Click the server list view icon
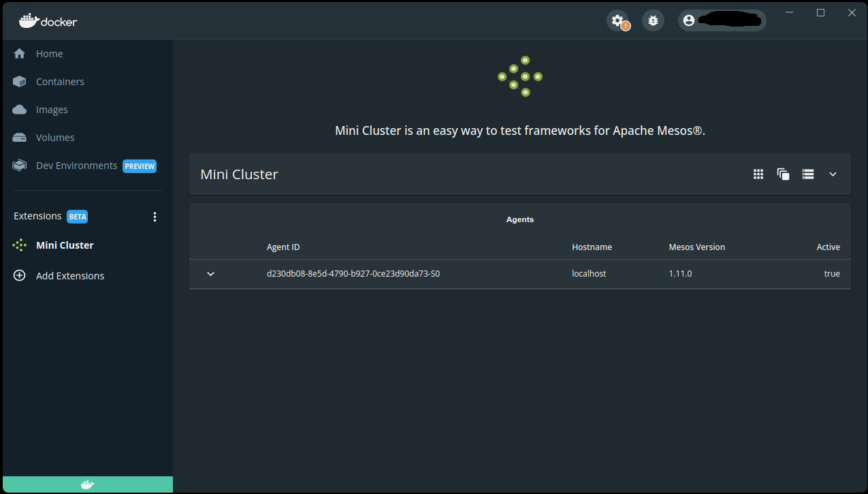Viewport: 868px width, 494px height. coord(808,174)
